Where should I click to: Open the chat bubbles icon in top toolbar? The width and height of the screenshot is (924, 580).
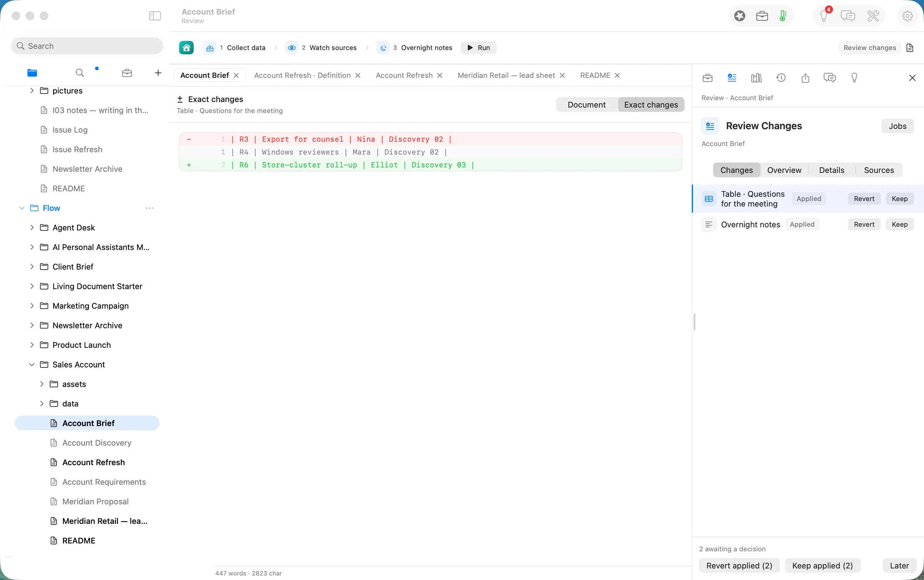[x=848, y=16]
